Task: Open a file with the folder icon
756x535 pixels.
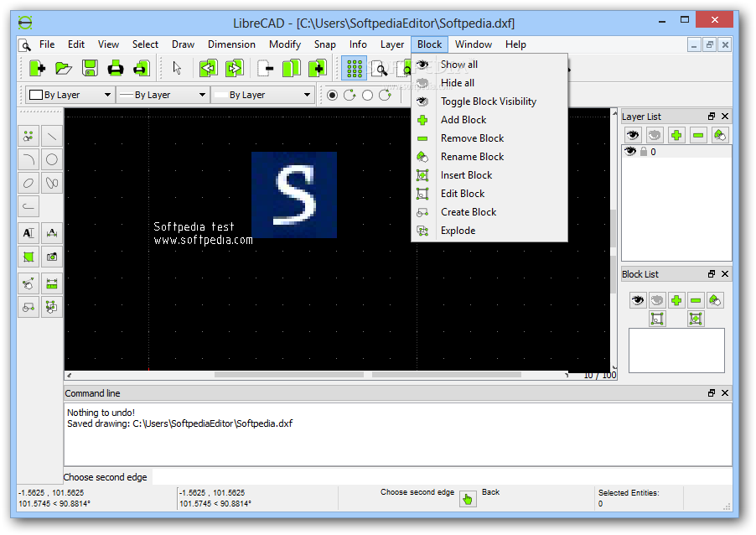Action: 63,69
